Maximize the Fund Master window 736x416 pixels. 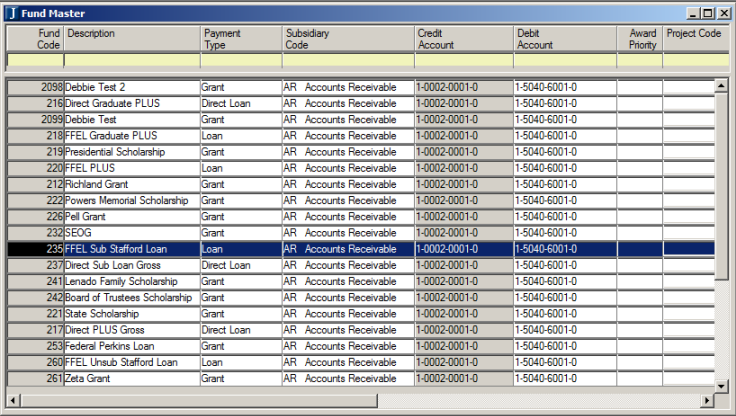pos(708,13)
